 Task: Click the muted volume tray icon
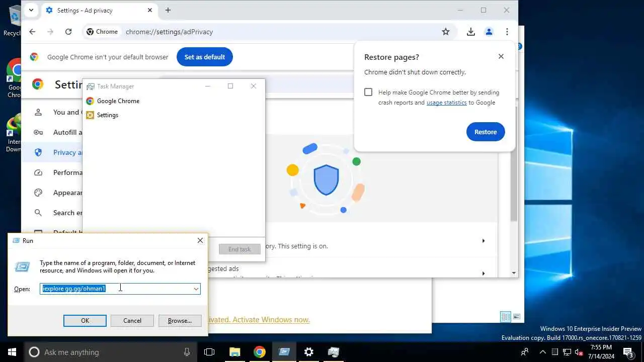tap(578, 352)
